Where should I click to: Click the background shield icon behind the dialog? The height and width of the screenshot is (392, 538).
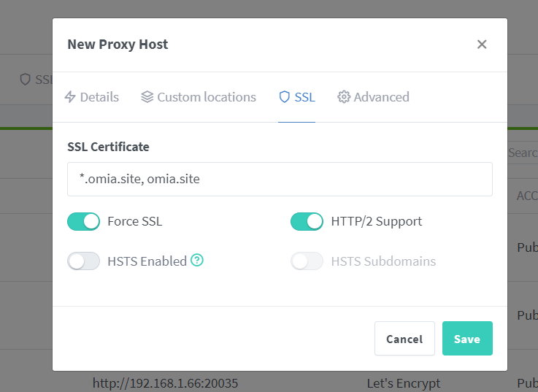click(x=25, y=79)
